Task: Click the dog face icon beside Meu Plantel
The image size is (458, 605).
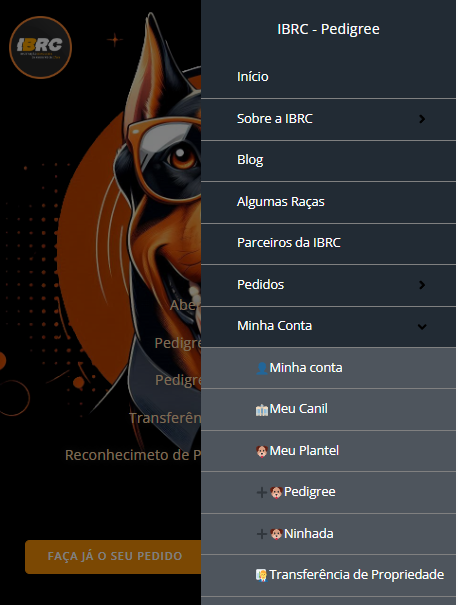Action: [262, 451]
